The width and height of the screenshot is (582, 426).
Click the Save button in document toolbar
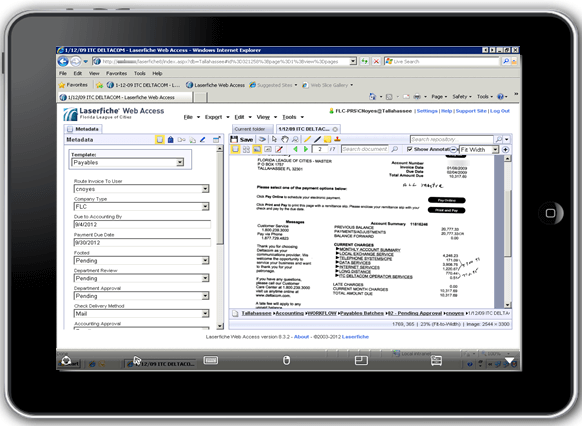(242, 140)
